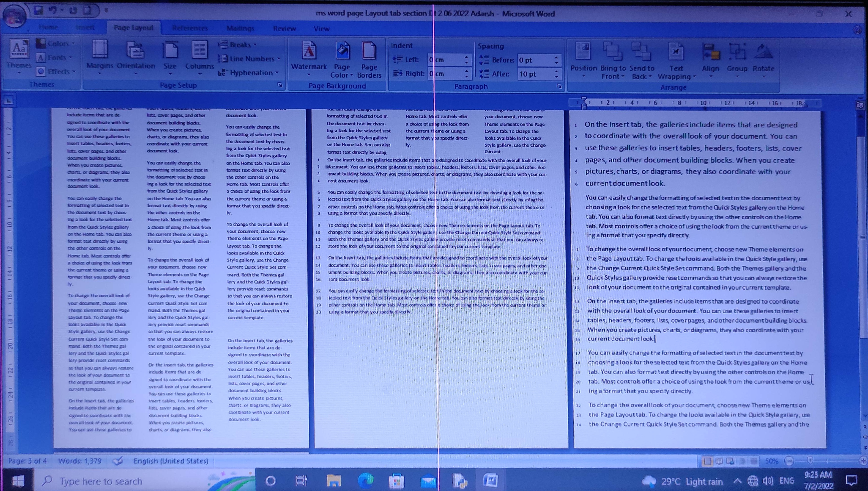Open the Line Numbers dropdown

[x=251, y=59]
